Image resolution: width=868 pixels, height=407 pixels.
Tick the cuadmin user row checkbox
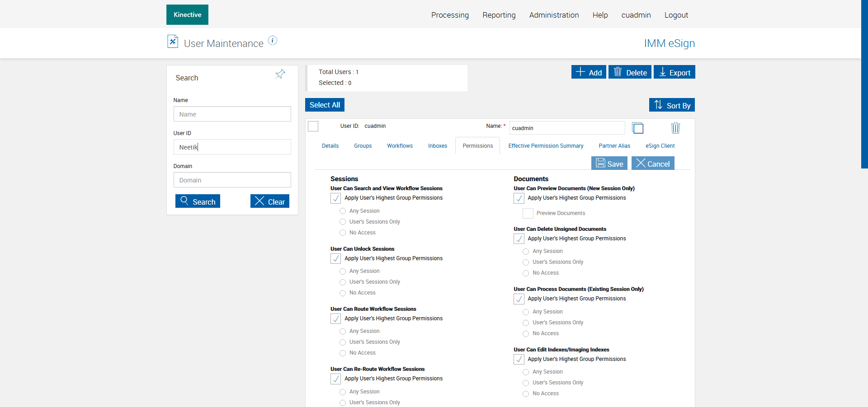[313, 126]
